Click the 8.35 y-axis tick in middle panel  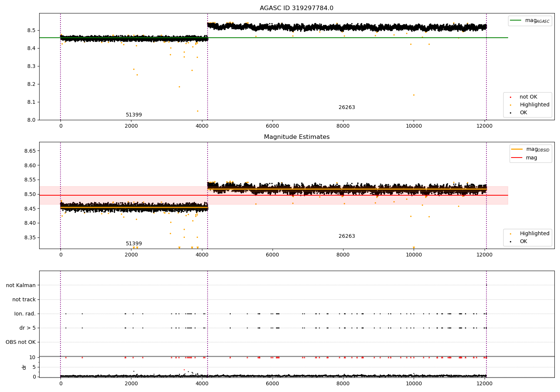[x=29, y=237]
